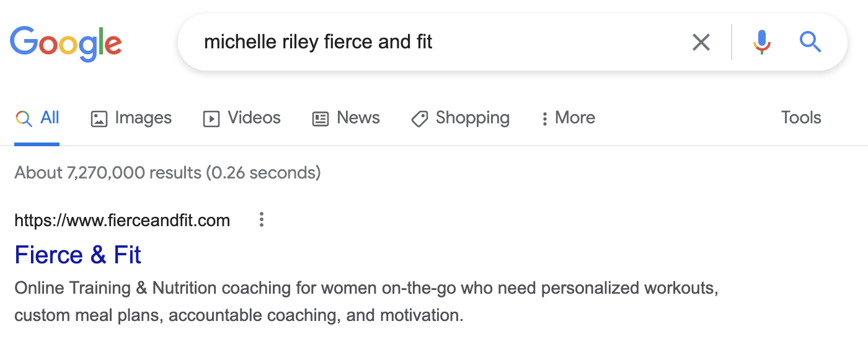Screen dimensions: 868x347
Task: Select the All results tab label
Action: (50, 118)
